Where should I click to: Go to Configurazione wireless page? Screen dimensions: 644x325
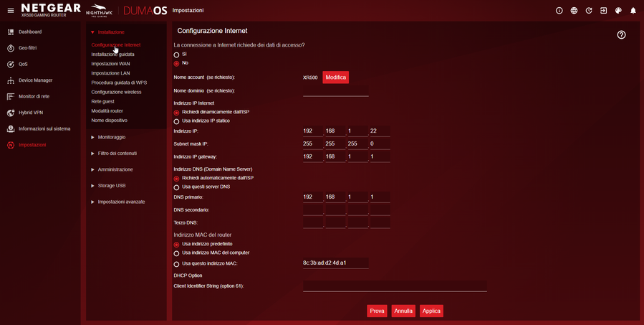116,92
